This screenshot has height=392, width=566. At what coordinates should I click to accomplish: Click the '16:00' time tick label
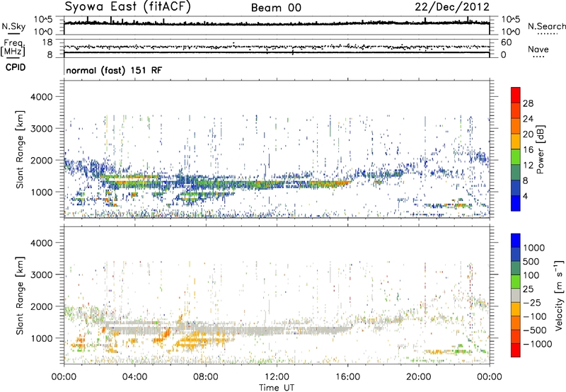pos(348,377)
